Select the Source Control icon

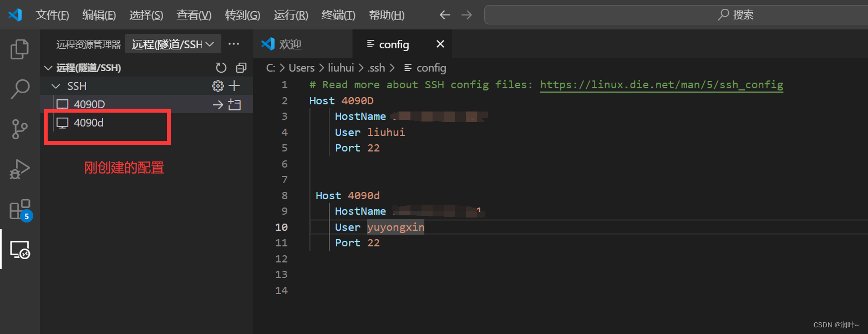[x=20, y=129]
